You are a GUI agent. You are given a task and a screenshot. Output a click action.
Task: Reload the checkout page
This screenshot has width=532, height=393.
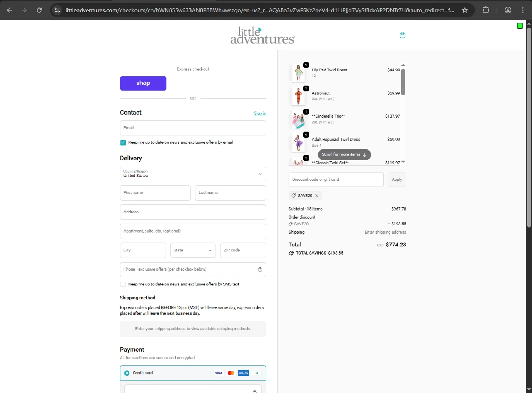tap(39, 10)
